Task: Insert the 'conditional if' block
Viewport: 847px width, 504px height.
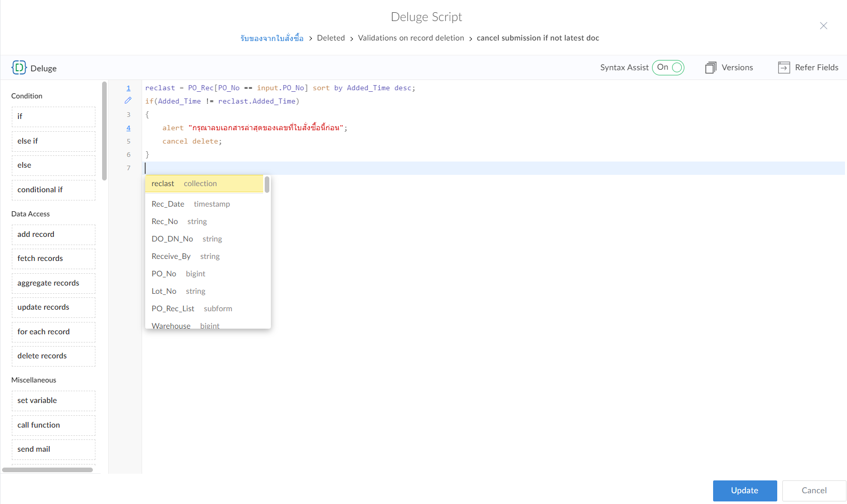Action: click(x=53, y=190)
